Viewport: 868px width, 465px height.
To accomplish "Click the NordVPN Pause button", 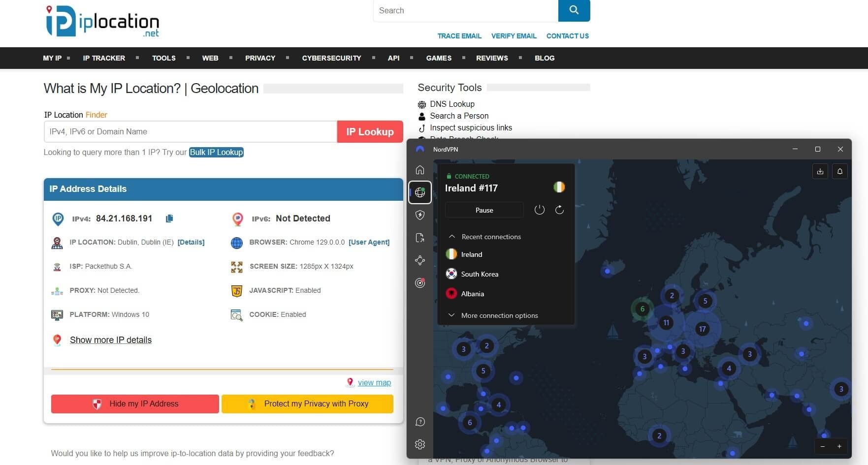I will [x=484, y=210].
